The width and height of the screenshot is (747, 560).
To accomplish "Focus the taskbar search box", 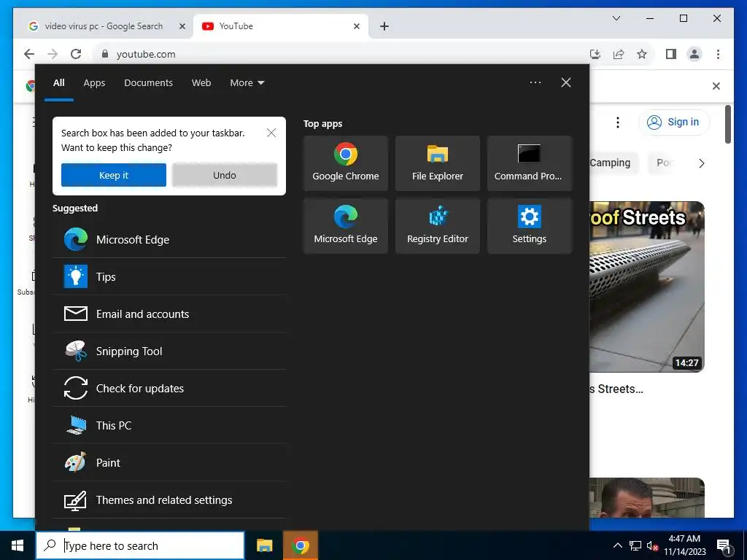I will [140, 545].
